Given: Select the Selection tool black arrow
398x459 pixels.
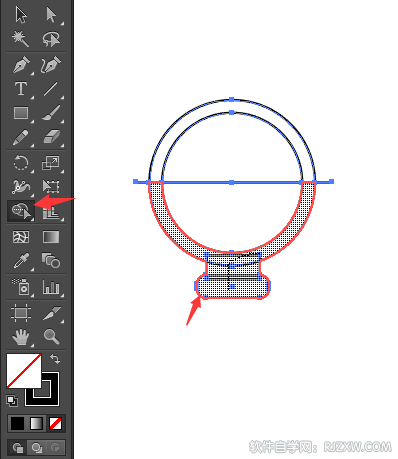Looking at the screenshot, I should point(21,15).
